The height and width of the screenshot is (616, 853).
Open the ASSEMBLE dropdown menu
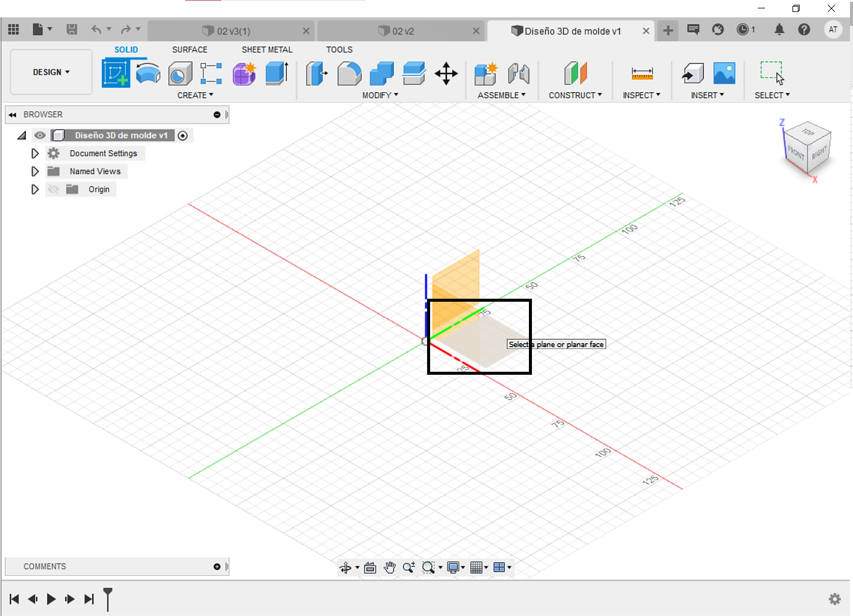click(501, 95)
